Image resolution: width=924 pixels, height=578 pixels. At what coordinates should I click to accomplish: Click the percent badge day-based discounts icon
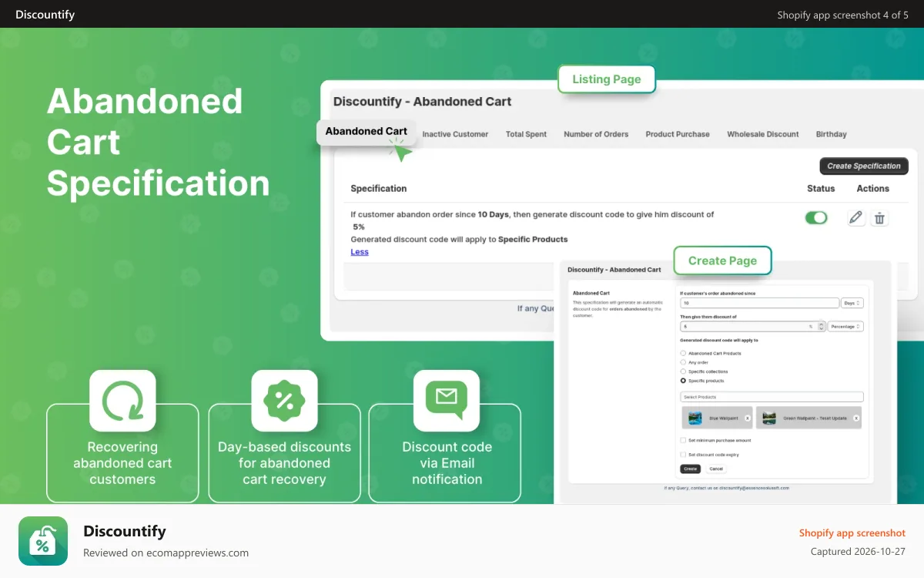(284, 401)
